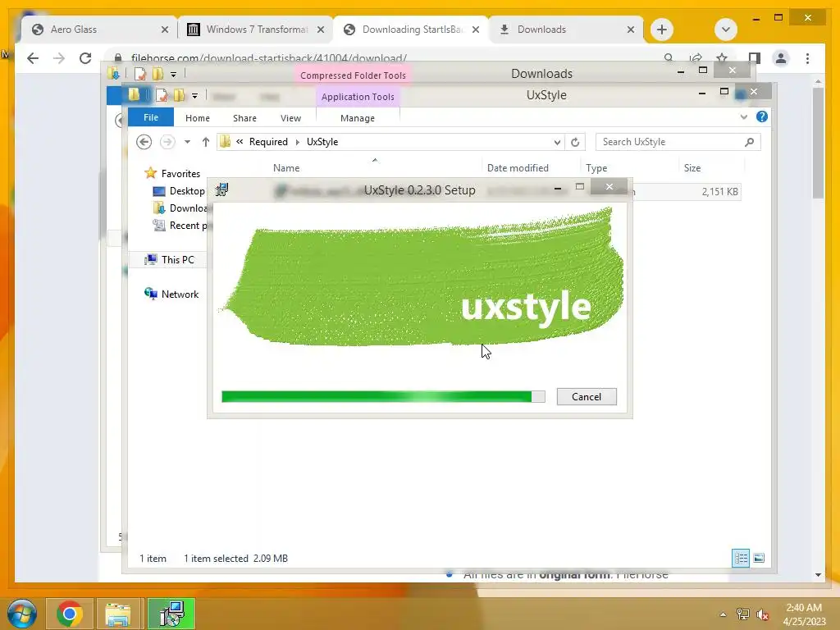Click Properties icon in UxStyle quick access toolbar
840x630 pixels.
click(162, 95)
